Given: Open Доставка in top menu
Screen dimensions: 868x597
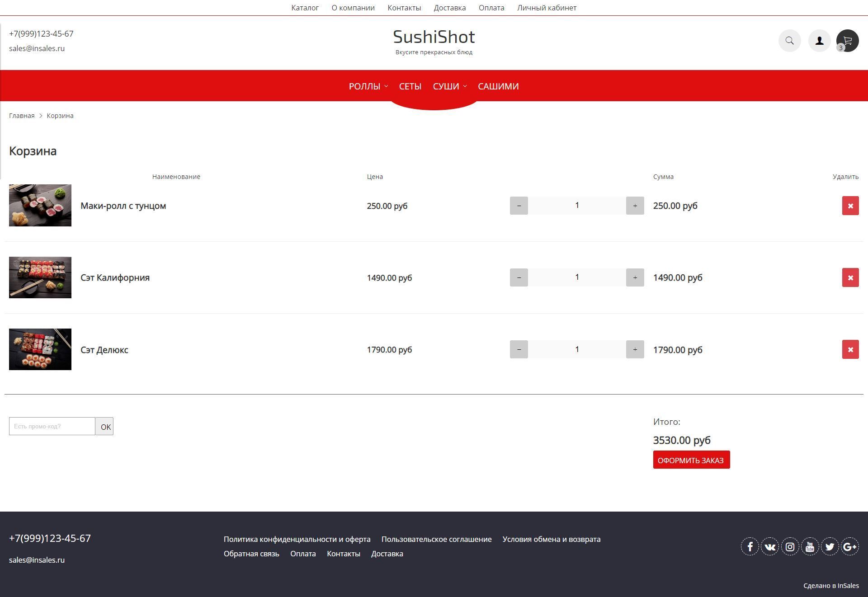Looking at the screenshot, I should [x=450, y=8].
